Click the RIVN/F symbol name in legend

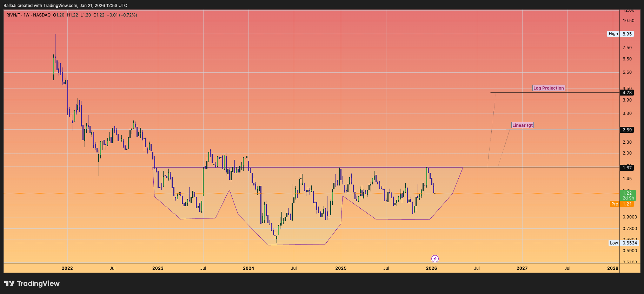[x=13, y=15]
